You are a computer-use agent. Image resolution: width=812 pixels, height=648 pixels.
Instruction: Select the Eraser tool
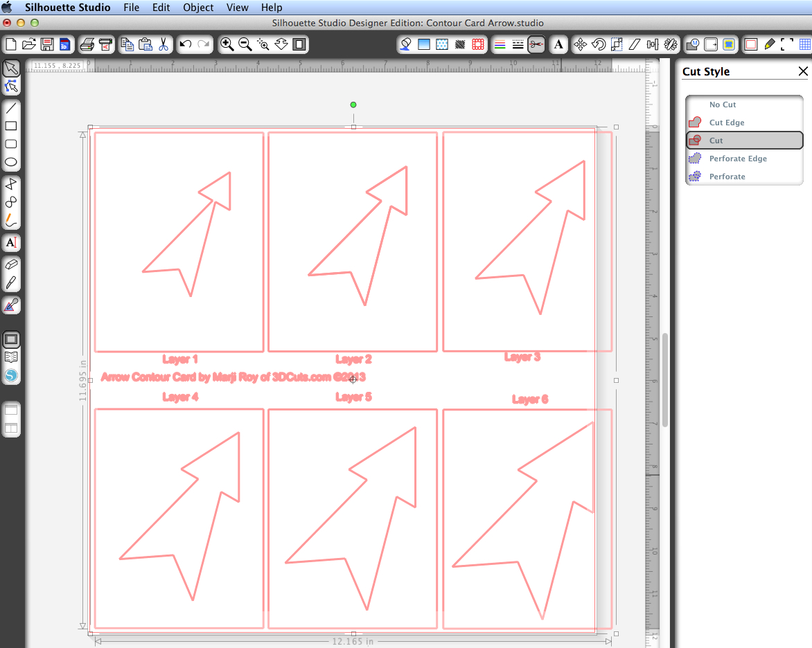pyautogui.click(x=11, y=264)
